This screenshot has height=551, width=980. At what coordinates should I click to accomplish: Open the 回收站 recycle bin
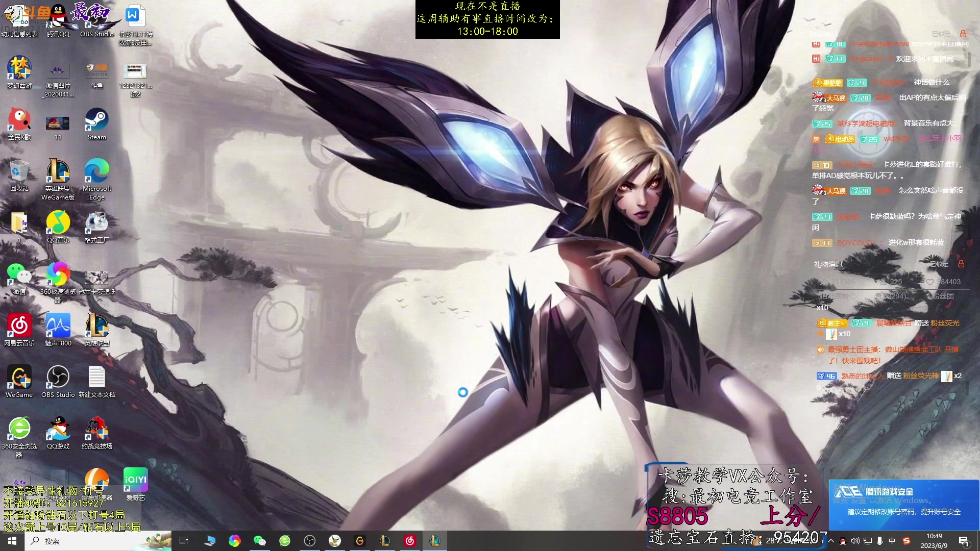point(19,176)
